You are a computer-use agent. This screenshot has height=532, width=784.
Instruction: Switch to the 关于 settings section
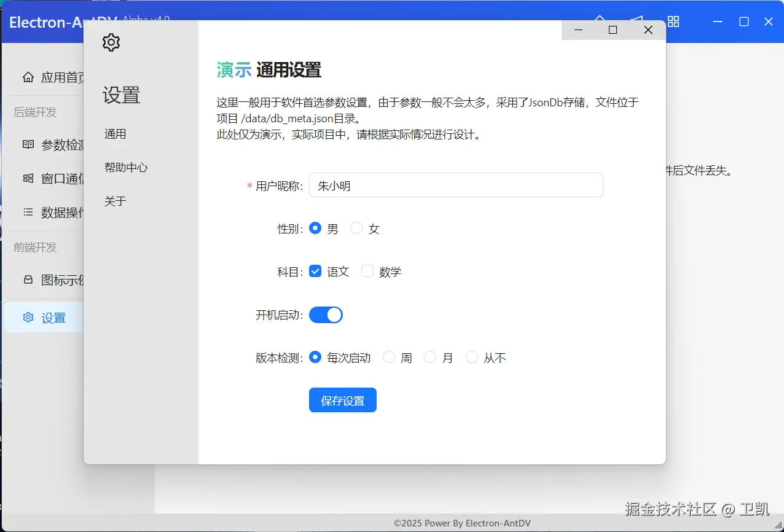point(114,201)
